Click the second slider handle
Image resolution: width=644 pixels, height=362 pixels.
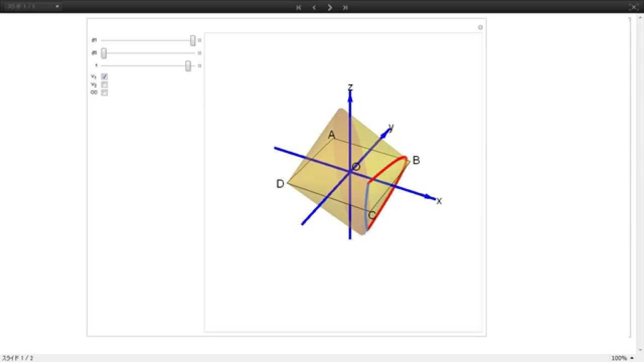pyautogui.click(x=104, y=53)
